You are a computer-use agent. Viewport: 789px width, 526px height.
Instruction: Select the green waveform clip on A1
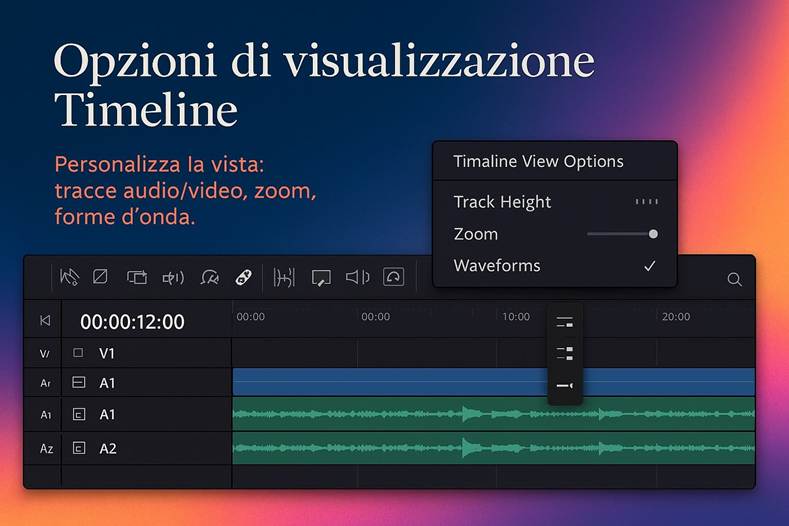(x=494, y=414)
